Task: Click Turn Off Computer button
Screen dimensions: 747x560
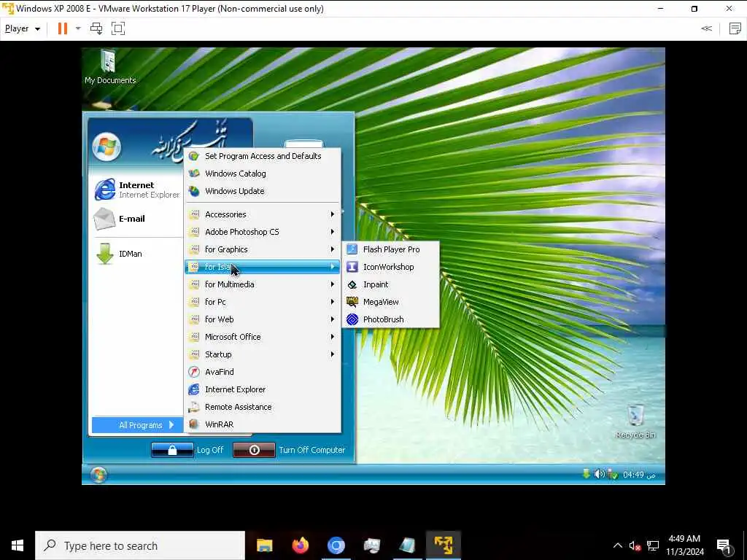Action: 289,450
